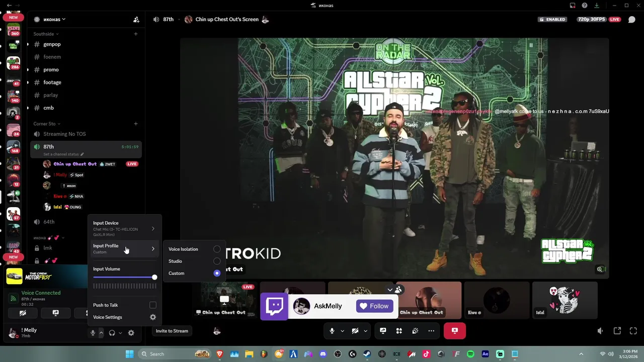The height and width of the screenshot is (362, 644).
Task: Collapse the Southside category
Action: (46, 34)
